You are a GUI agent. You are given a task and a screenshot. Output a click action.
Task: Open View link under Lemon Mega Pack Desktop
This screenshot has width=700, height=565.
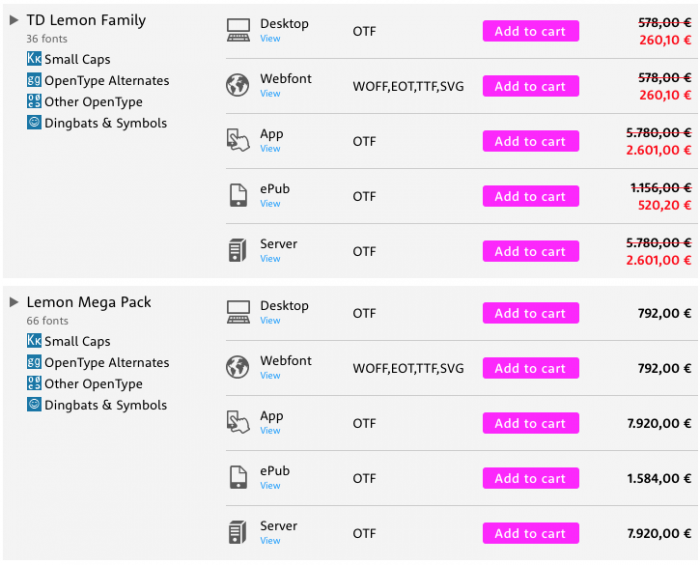(270, 320)
